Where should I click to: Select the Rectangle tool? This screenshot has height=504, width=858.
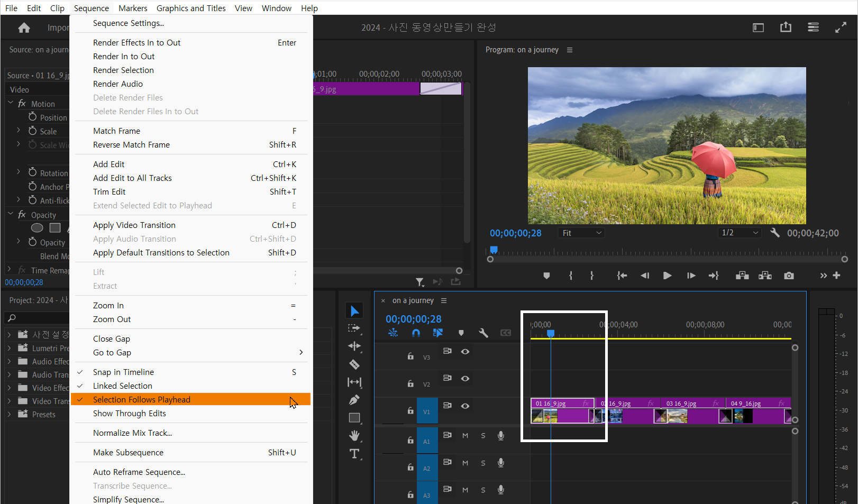pyautogui.click(x=354, y=418)
